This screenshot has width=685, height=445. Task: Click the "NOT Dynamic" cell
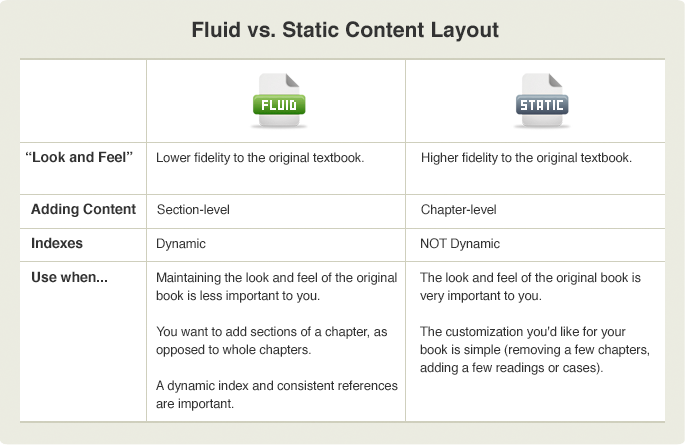coord(460,243)
